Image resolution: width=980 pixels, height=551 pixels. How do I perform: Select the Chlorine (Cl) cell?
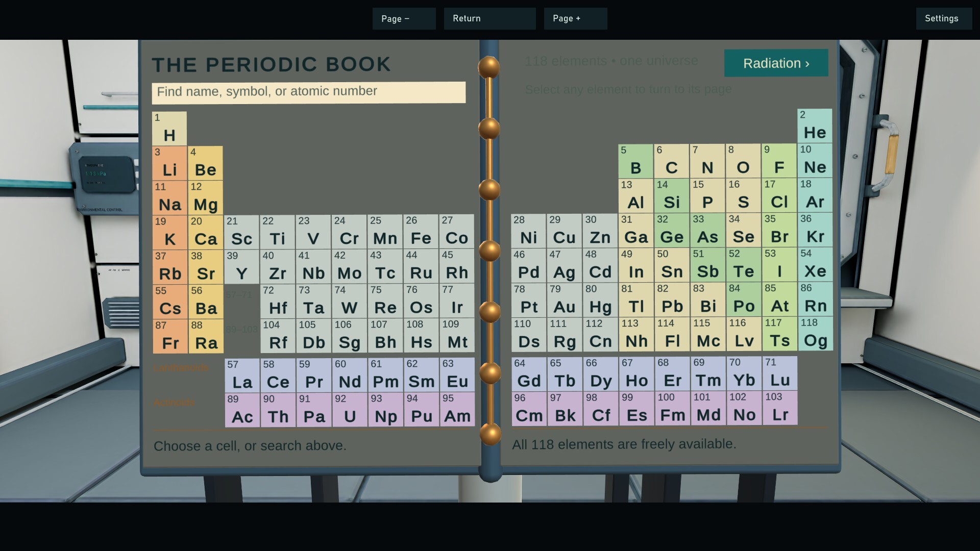[x=779, y=195]
